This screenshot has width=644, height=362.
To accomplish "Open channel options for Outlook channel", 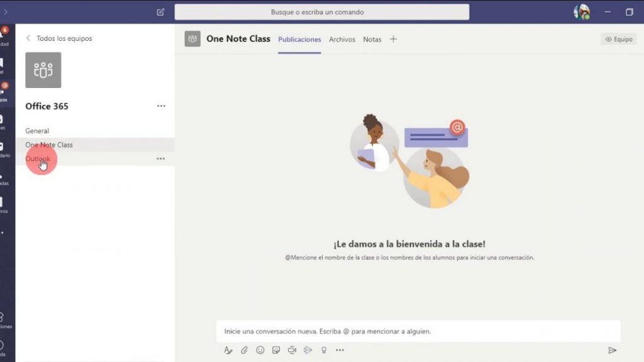I will pos(161,158).
